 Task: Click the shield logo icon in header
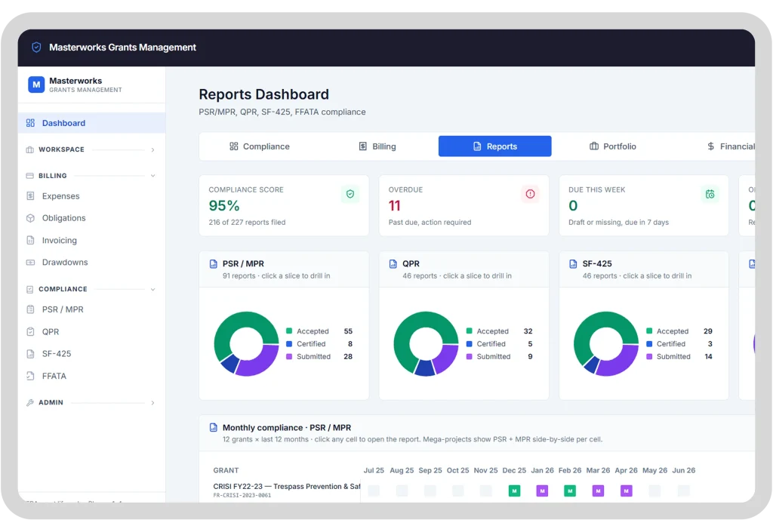pyautogui.click(x=36, y=48)
